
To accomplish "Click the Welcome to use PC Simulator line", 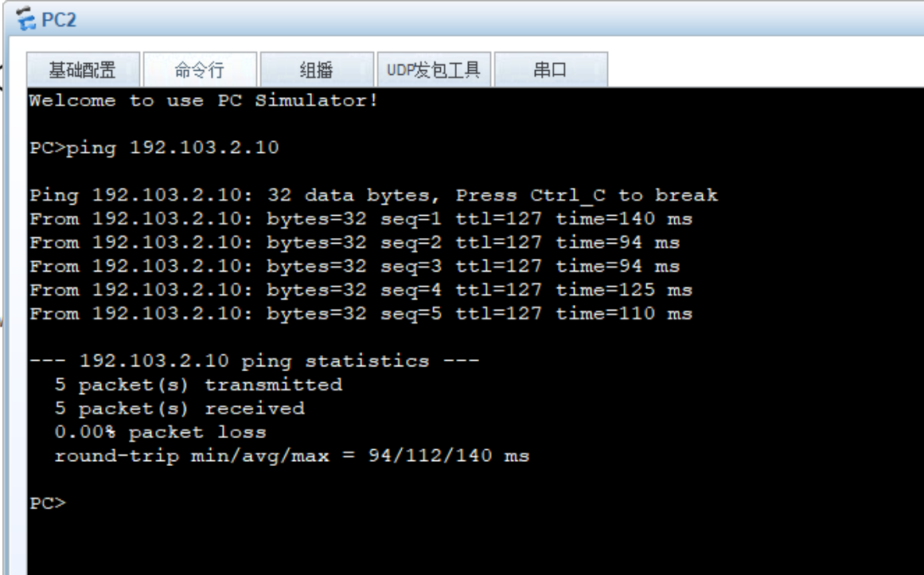I will point(203,100).
